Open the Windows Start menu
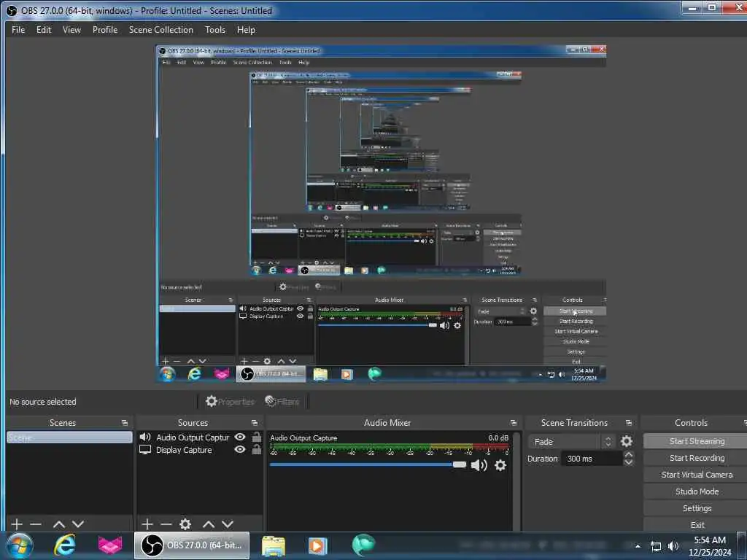Screen dimensions: 747x560 pos(20,545)
